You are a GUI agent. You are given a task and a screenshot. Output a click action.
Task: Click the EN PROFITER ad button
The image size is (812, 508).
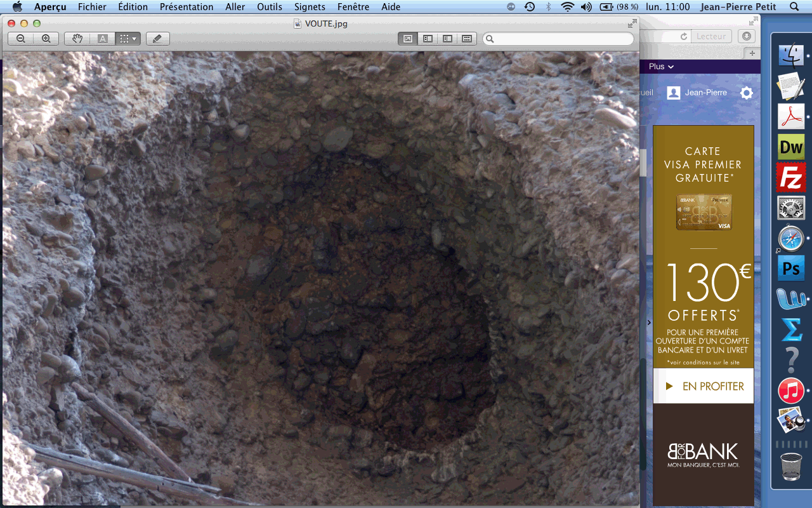[704, 386]
